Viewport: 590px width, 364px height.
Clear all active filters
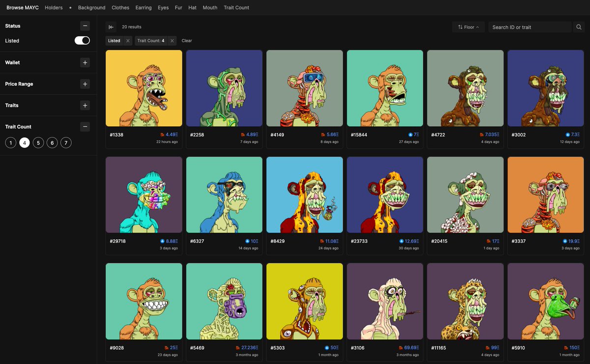pos(187,41)
